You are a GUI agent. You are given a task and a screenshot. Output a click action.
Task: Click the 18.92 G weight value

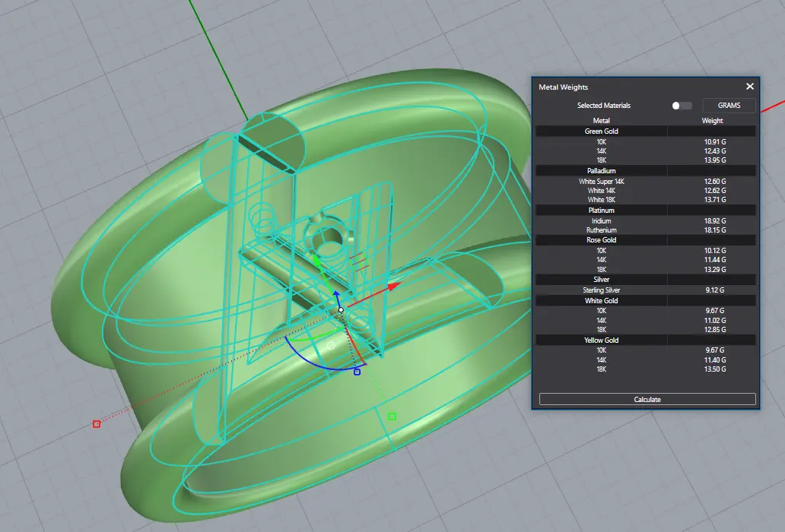click(715, 221)
